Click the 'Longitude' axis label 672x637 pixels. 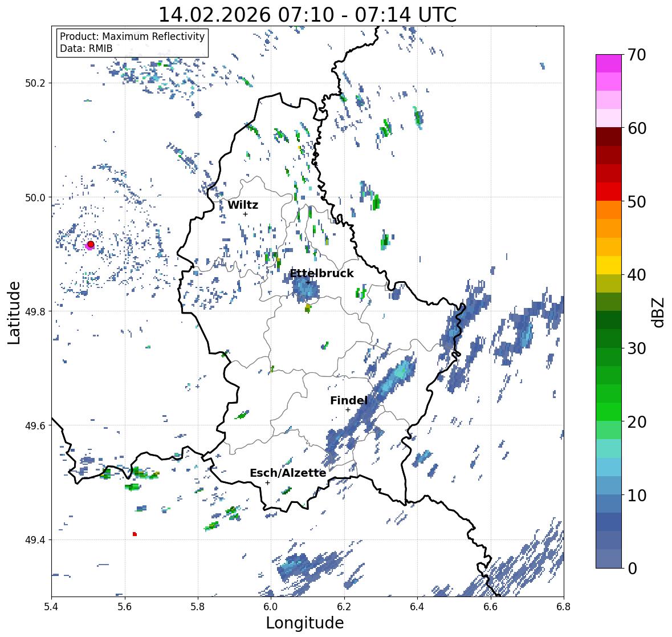305,623
